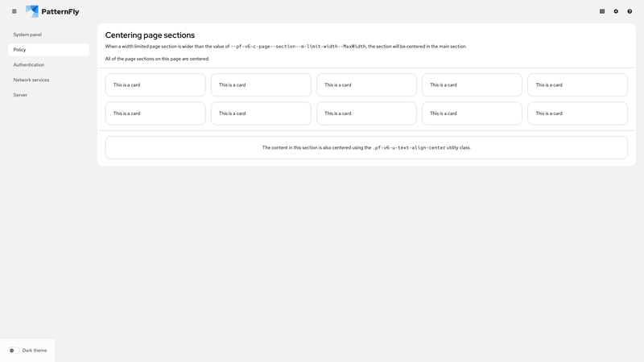
Task: Click the first card in the bottom row
Action: [155, 113]
